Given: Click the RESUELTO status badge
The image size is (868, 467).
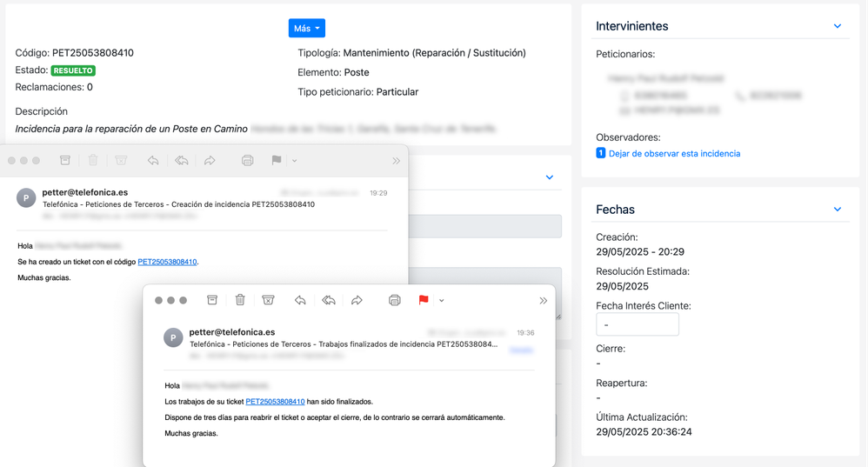Looking at the screenshot, I should point(73,70).
